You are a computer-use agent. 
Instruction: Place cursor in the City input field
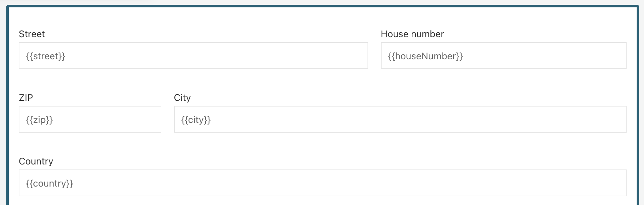[400, 119]
